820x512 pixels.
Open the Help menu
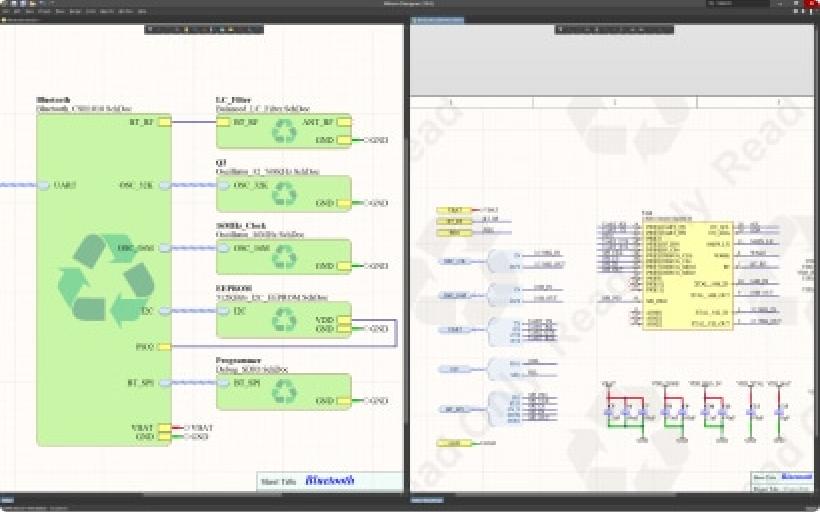(x=142, y=11)
